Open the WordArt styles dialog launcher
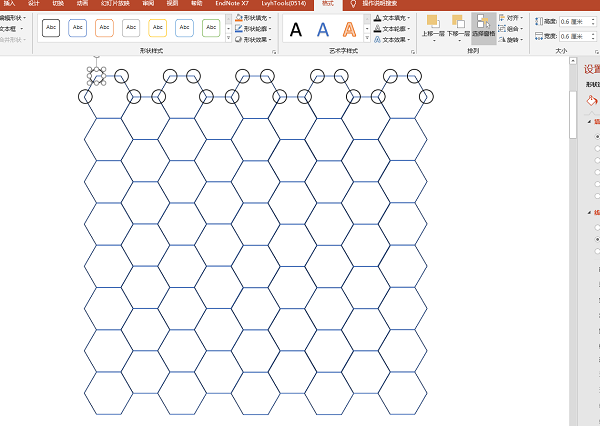600x426 pixels. click(413, 52)
